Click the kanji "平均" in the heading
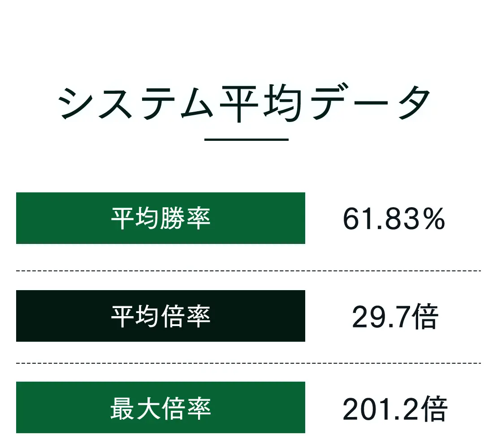The height and width of the screenshot is (448, 493). [x=259, y=103]
